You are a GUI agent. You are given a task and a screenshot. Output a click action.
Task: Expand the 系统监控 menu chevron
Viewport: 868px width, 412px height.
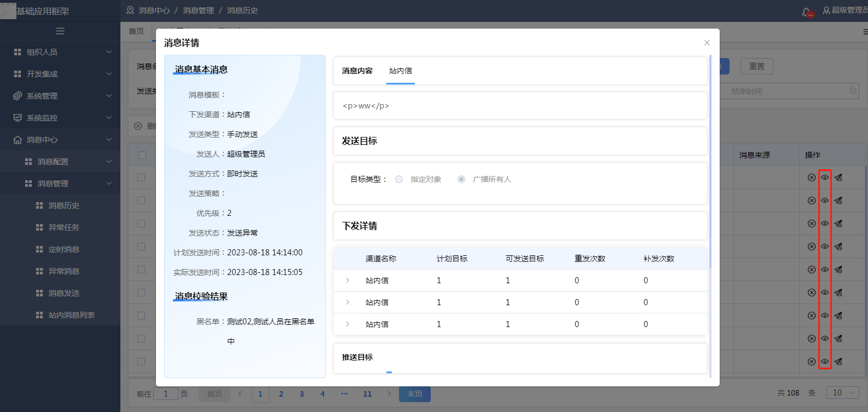pyautogui.click(x=109, y=118)
